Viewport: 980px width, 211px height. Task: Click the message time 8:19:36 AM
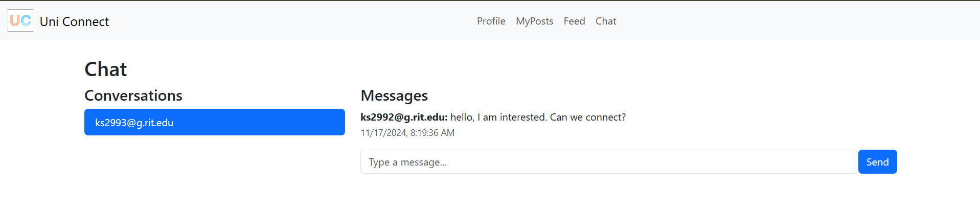432,133
